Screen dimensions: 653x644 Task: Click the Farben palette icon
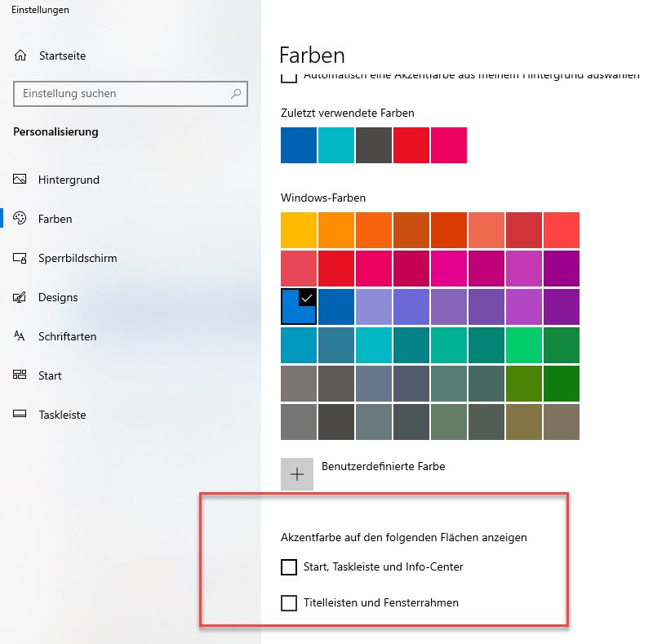pos(20,218)
